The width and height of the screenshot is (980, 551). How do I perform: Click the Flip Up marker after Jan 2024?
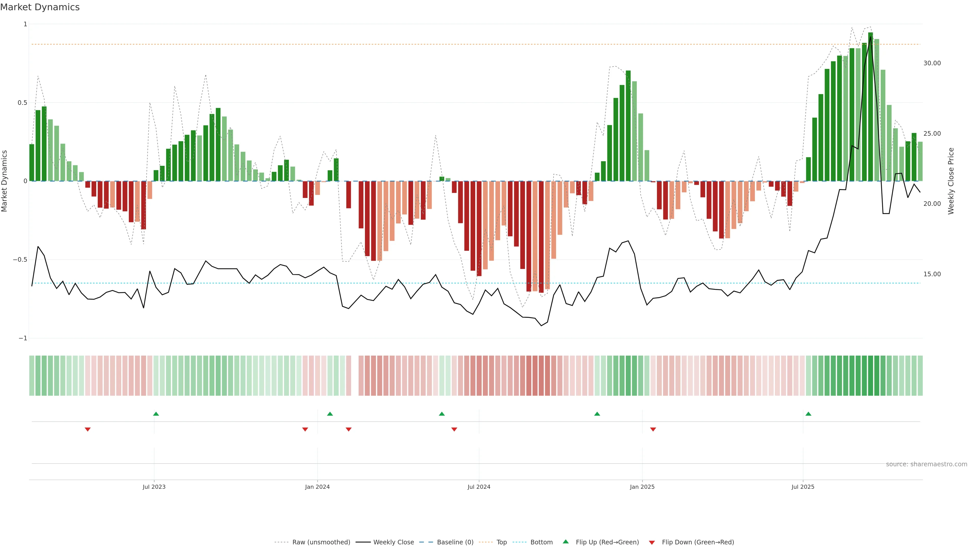330,414
